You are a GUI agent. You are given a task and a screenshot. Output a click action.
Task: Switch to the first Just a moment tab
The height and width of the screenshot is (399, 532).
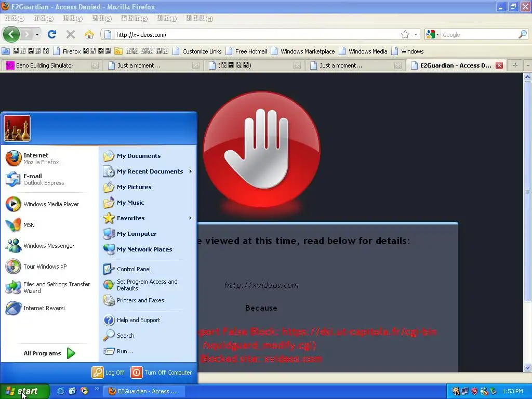(x=153, y=65)
